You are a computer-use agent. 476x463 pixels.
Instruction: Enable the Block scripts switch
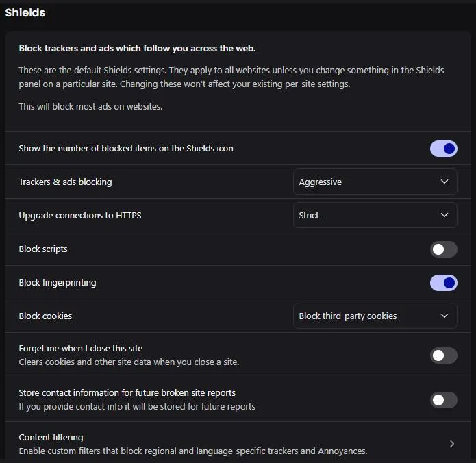(x=444, y=249)
